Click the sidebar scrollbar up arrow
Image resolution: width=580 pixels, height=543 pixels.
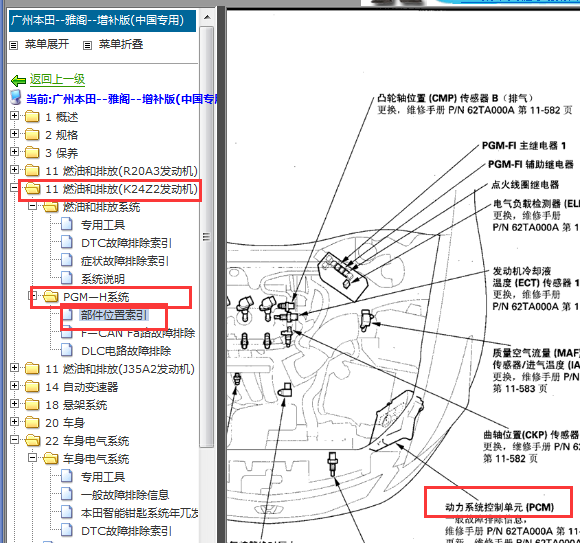[x=207, y=17]
